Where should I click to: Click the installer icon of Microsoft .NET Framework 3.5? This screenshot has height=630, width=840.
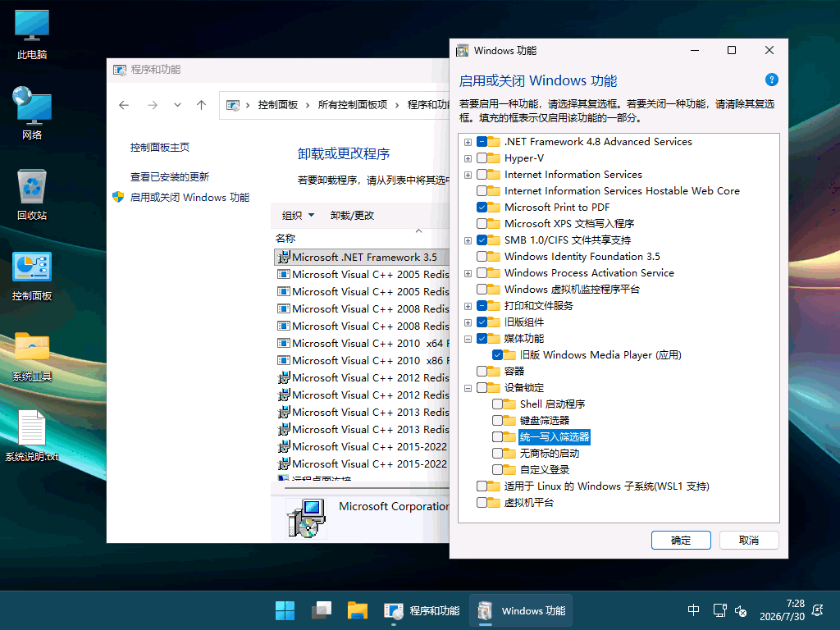[283, 257]
